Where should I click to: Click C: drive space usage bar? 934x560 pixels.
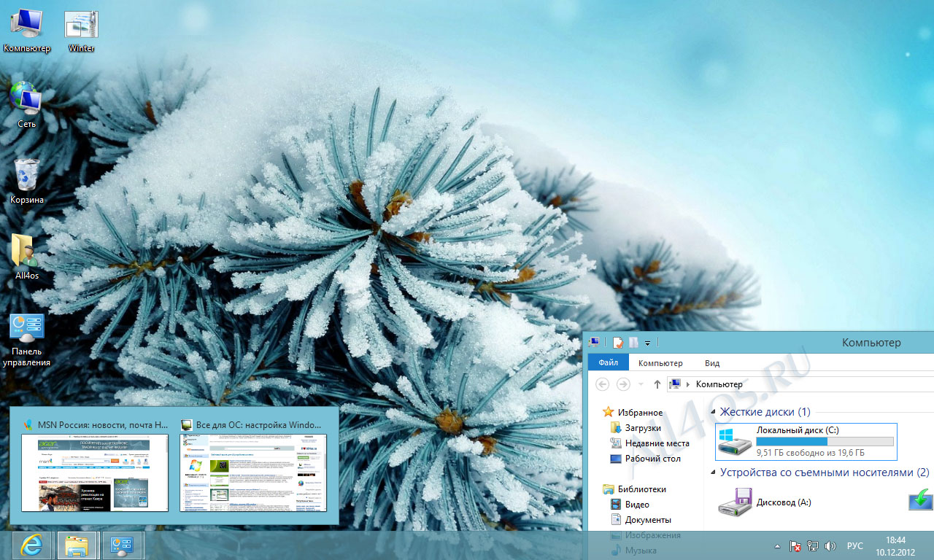(825, 441)
